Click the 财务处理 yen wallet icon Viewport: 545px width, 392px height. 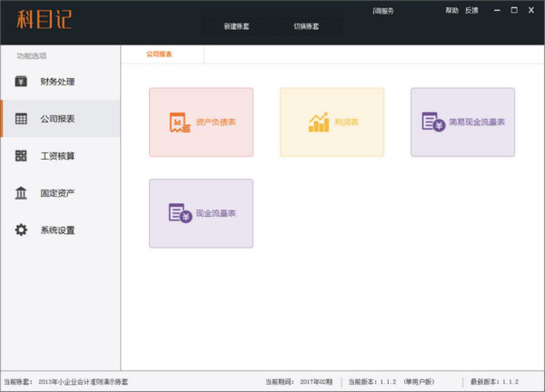point(21,82)
